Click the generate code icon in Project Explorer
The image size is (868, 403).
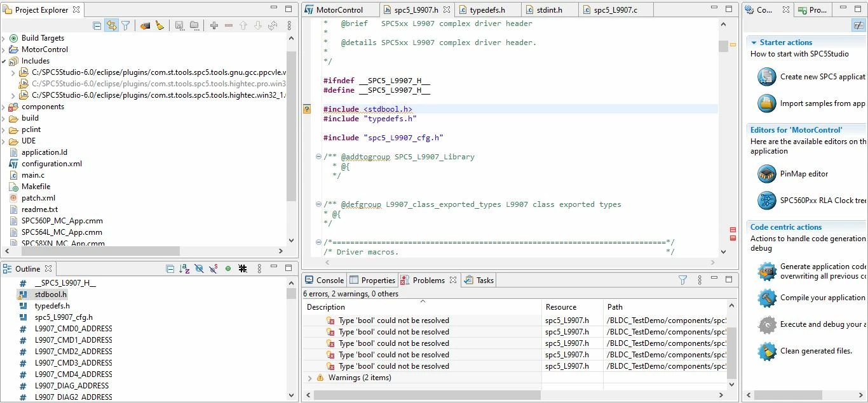pyautogui.click(x=145, y=25)
